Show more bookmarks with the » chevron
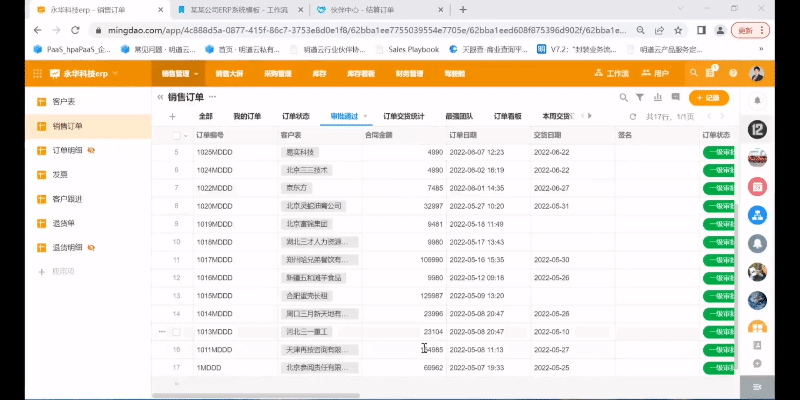The height and width of the screenshot is (400, 800). click(761, 49)
